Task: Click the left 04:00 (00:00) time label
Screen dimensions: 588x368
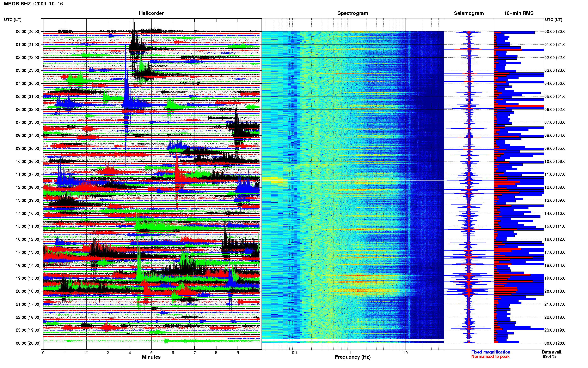Action: pyautogui.click(x=28, y=83)
